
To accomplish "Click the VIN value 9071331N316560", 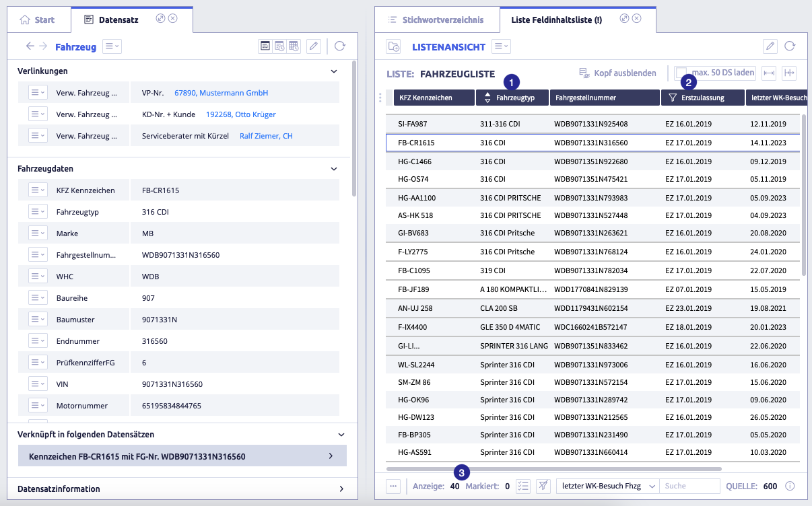I will (x=172, y=384).
